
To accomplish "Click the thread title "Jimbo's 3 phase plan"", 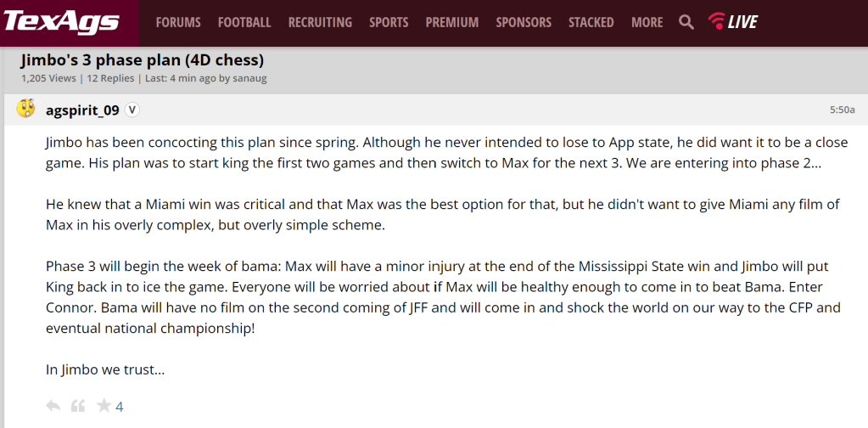I will coord(142,60).
